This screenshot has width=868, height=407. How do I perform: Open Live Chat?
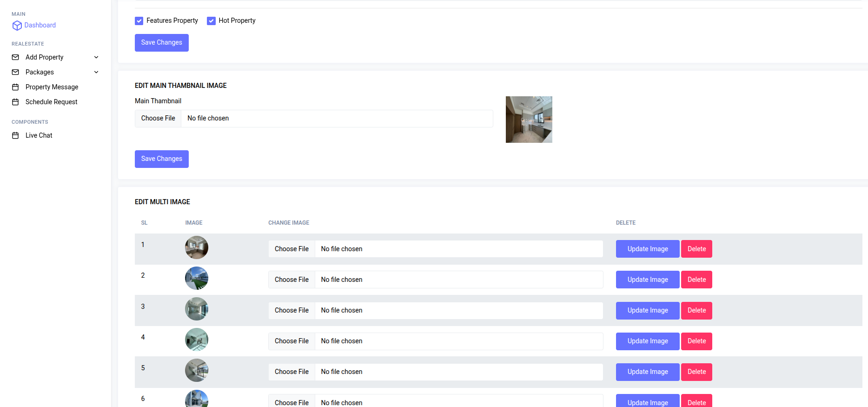click(x=39, y=135)
